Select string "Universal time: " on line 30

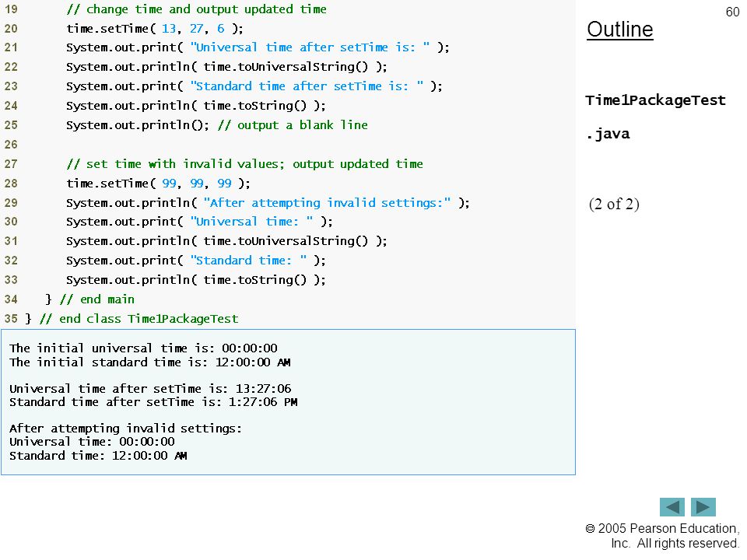[251, 222]
